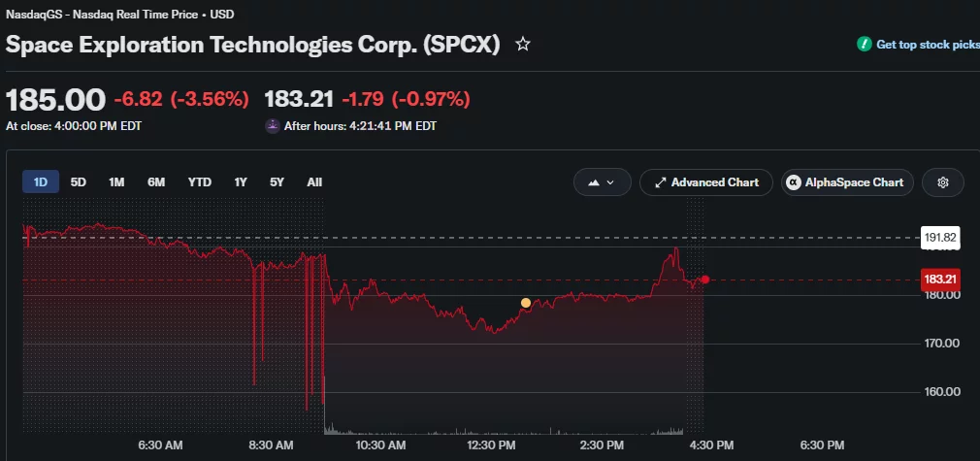This screenshot has width=980, height=461.
Task: Follow the Get top stock picks link
Action: click(x=928, y=45)
